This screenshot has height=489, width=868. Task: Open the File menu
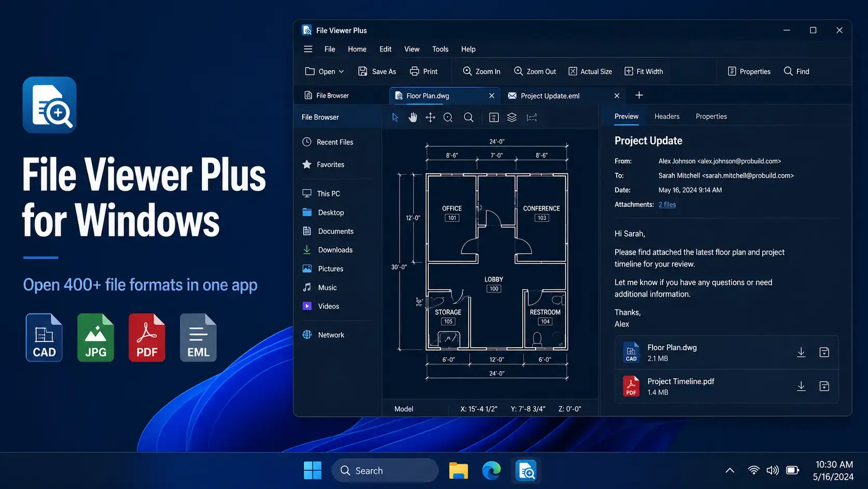click(x=330, y=49)
